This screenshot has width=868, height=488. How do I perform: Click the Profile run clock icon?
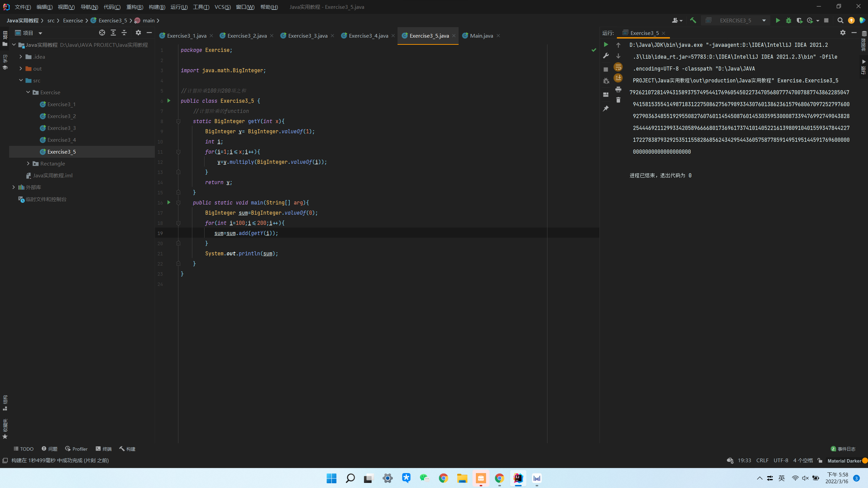point(810,20)
